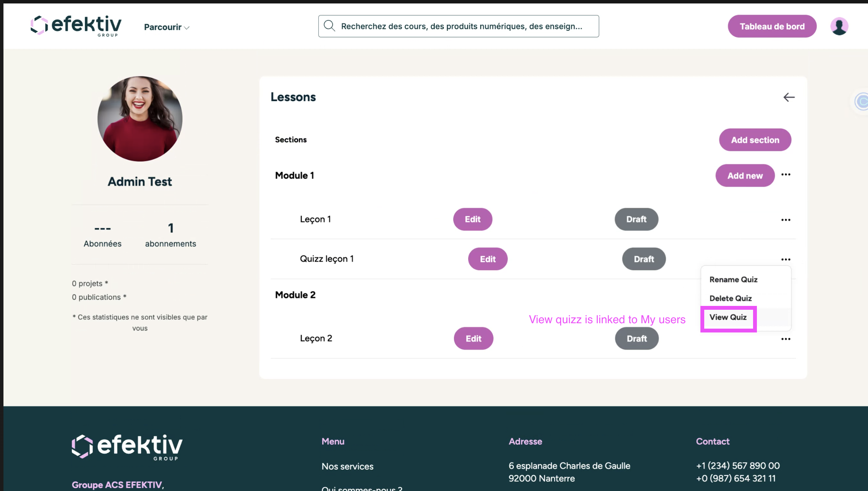
Task: Select View Quiz menu entry
Action: click(728, 317)
